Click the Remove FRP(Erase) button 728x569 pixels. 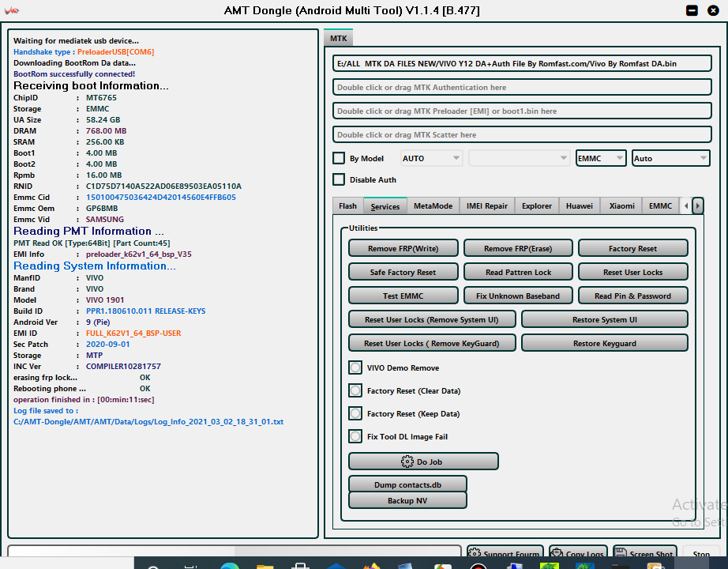pos(518,248)
